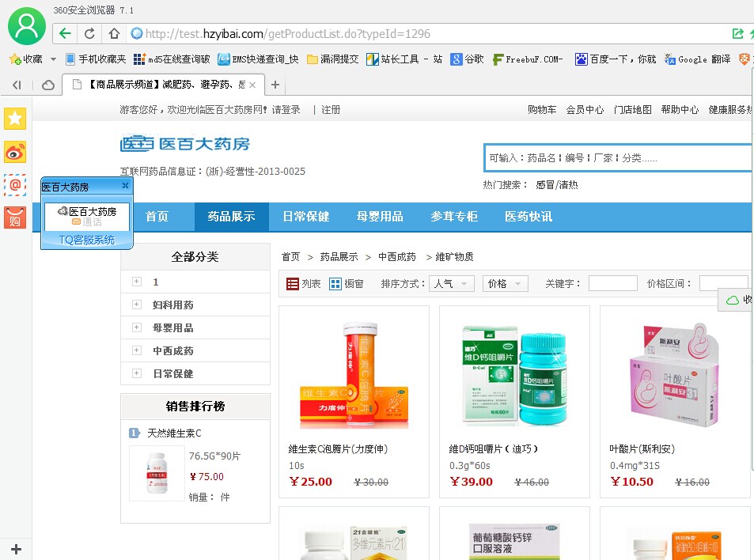Open 参茸专柜 navigation tab
This screenshot has width=754, height=560.
(454, 217)
